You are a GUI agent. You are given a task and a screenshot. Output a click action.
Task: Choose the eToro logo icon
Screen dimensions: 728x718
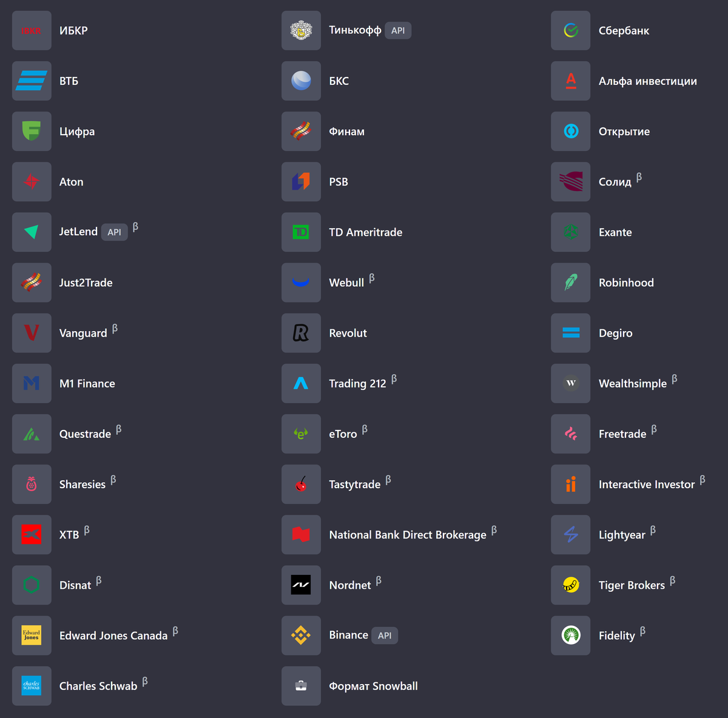(x=301, y=433)
